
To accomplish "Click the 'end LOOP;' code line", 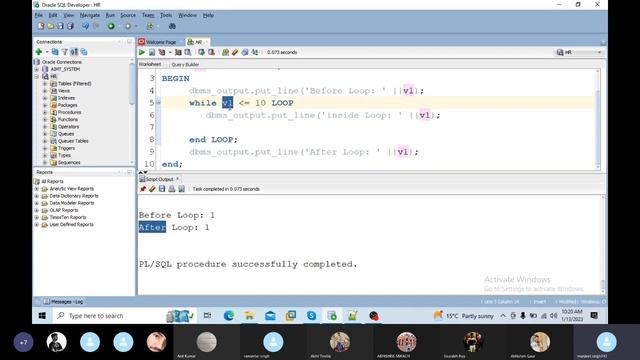I will [213, 140].
